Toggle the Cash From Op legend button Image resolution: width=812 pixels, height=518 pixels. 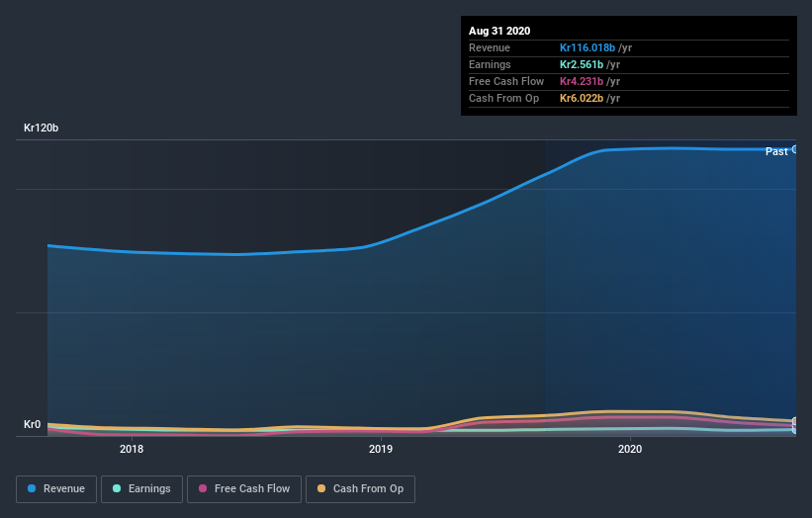[x=360, y=489]
